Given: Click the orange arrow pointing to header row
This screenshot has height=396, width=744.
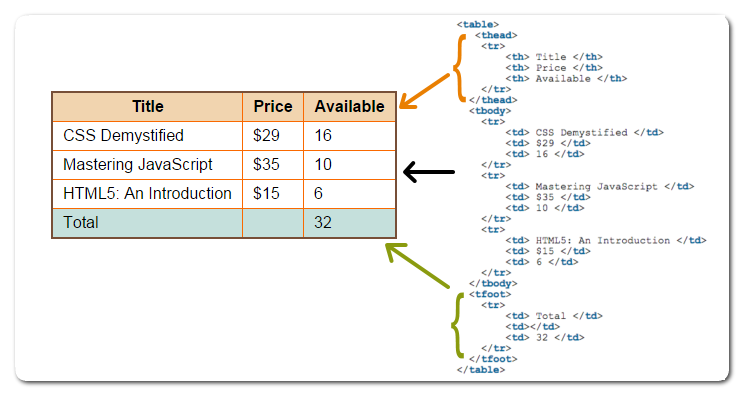Looking at the screenshot, I should tap(424, 92).
